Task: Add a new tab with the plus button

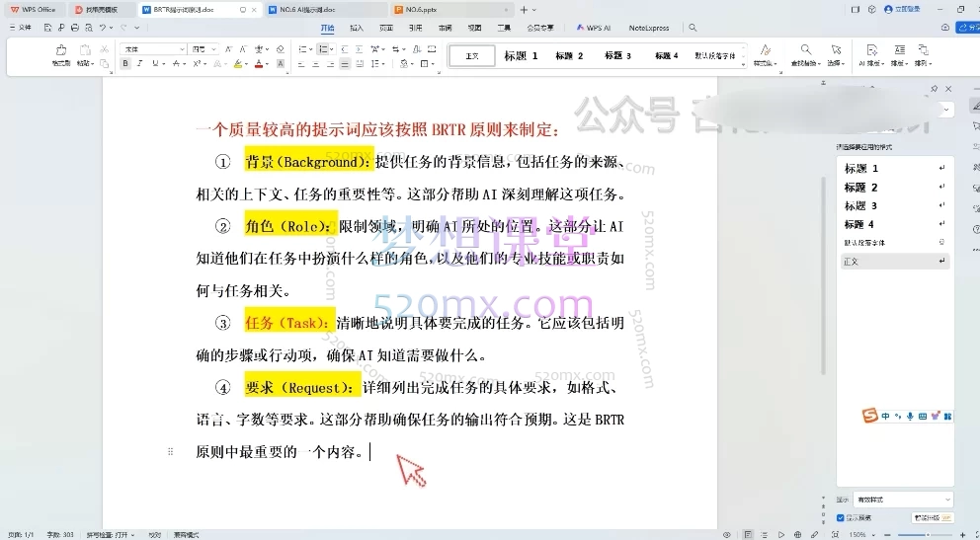Action: 524,10
